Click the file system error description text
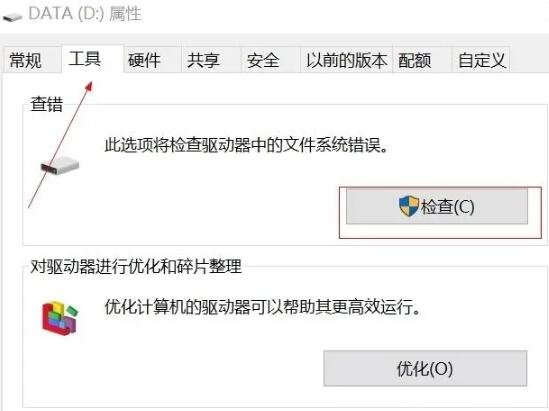The width and height of the screenshot is (549, 411). (x=246, y=145)
